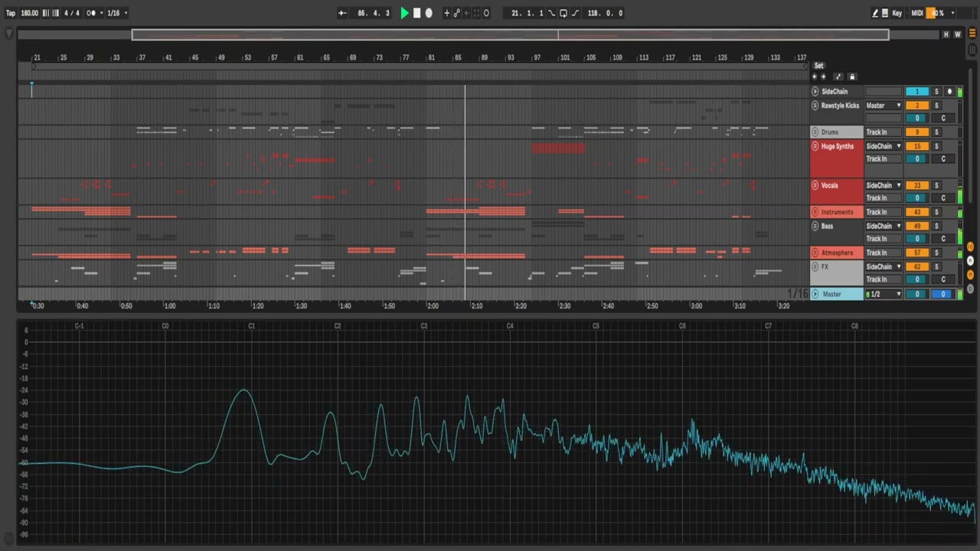Open Huge Synths SideChain routing dropdown
The image size is (980, 551).
coord(884,146)
